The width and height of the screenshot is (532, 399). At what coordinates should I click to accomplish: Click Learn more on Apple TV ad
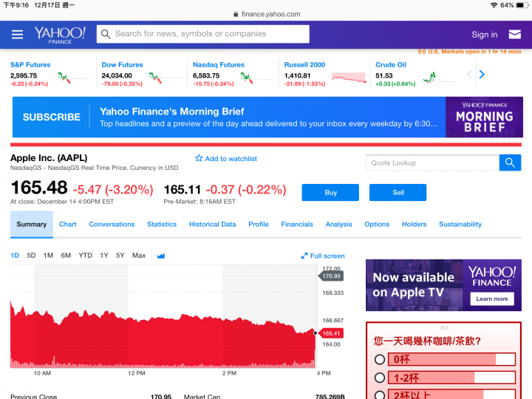coord(492,299)
